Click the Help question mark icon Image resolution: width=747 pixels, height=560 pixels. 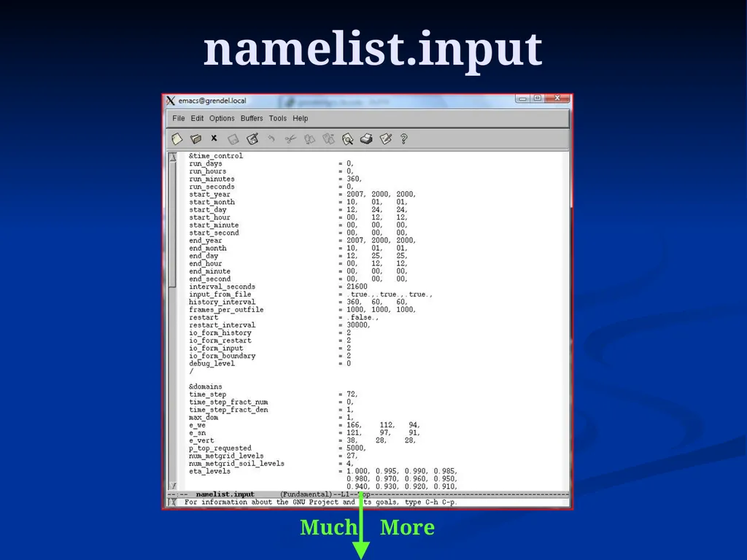pyautogui.click(x=404, y=139)
